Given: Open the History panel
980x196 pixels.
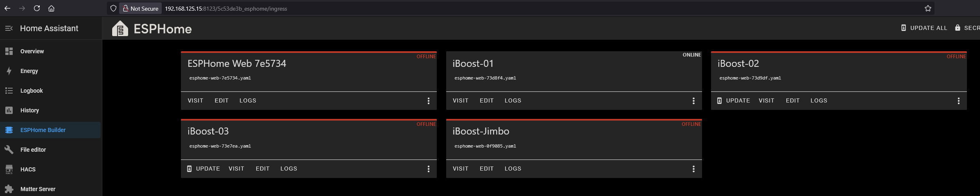Looking at the screenshot, I should click(50, 110).
